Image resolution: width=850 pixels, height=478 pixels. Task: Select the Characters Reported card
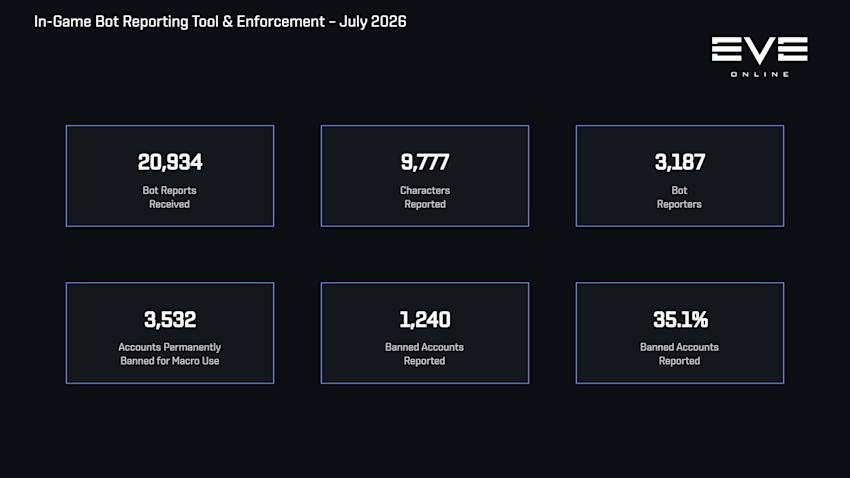point(425,176)
